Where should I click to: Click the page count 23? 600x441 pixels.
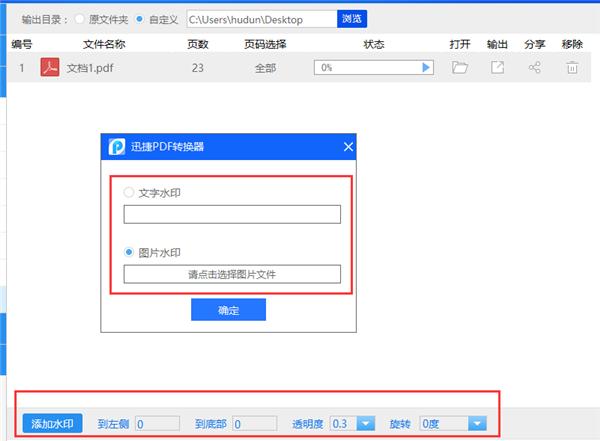click(x=197, y=68)
